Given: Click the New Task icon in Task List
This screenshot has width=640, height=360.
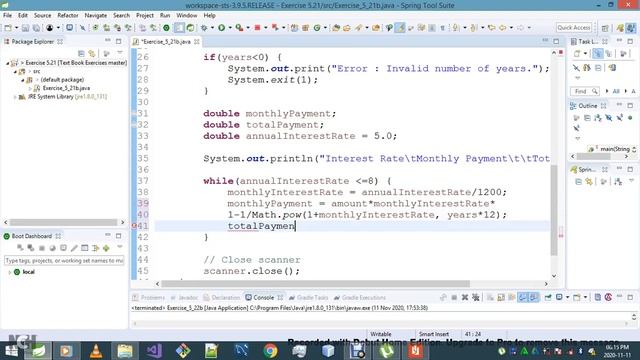Looking at the screenshot, I should coord(577,53).
